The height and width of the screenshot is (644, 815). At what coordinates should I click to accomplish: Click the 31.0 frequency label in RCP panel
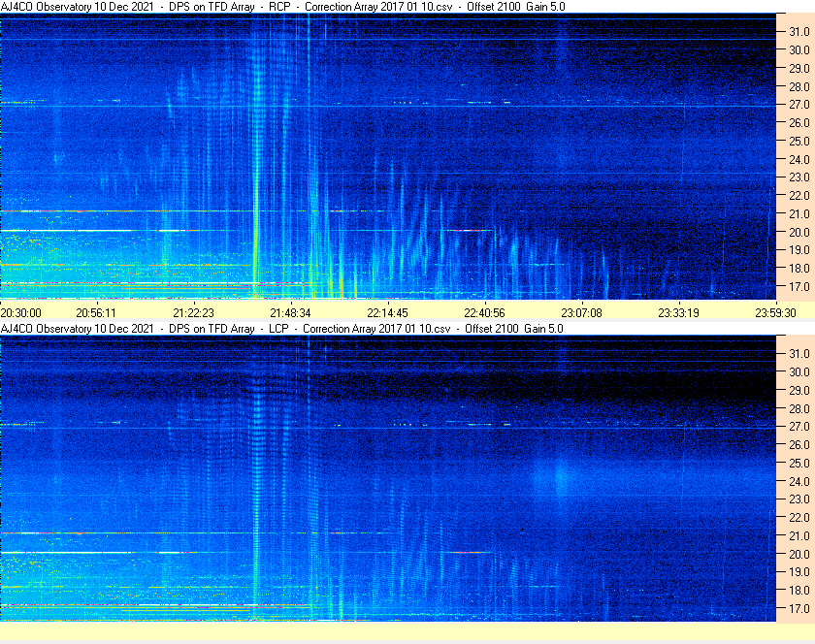pyautogui.click(x=799, y=32)
